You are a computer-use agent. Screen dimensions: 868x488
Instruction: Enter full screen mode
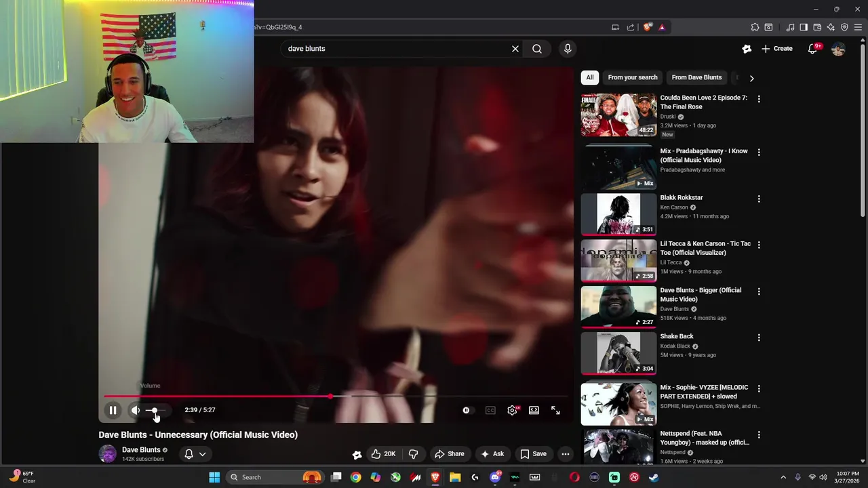[555, 410]
